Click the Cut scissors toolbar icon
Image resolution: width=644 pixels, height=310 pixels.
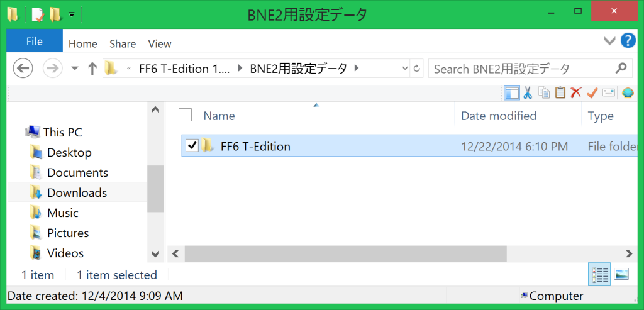528,93
